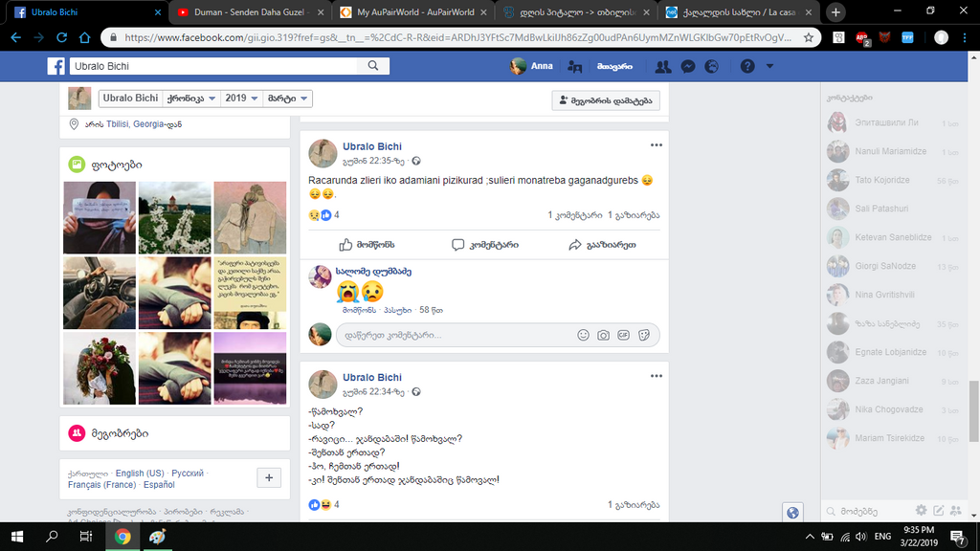Switch language to English (US)
This screenshot has width=980, height=551.
[x=140, y=473]
